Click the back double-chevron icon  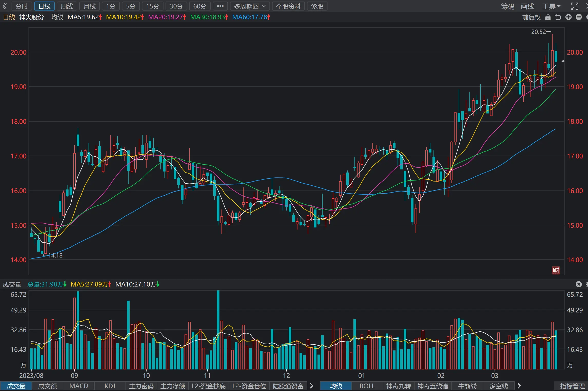tap(5, 6)
